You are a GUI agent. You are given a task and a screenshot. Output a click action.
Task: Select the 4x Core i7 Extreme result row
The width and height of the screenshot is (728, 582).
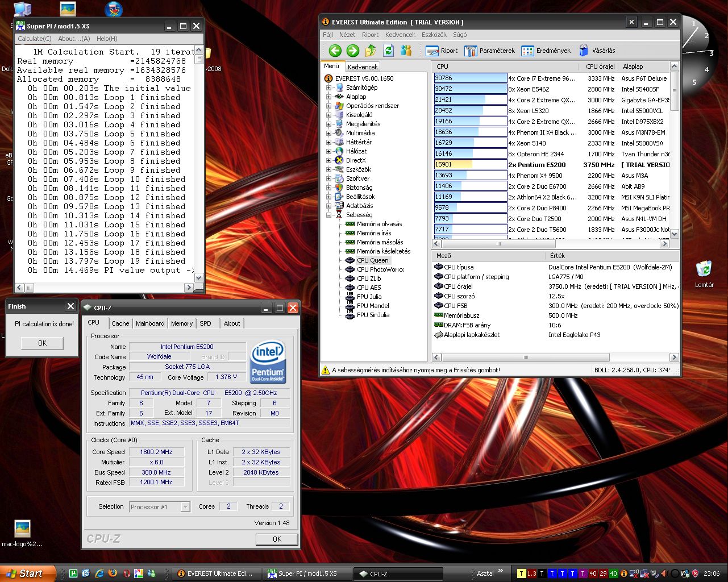(551, 78)
